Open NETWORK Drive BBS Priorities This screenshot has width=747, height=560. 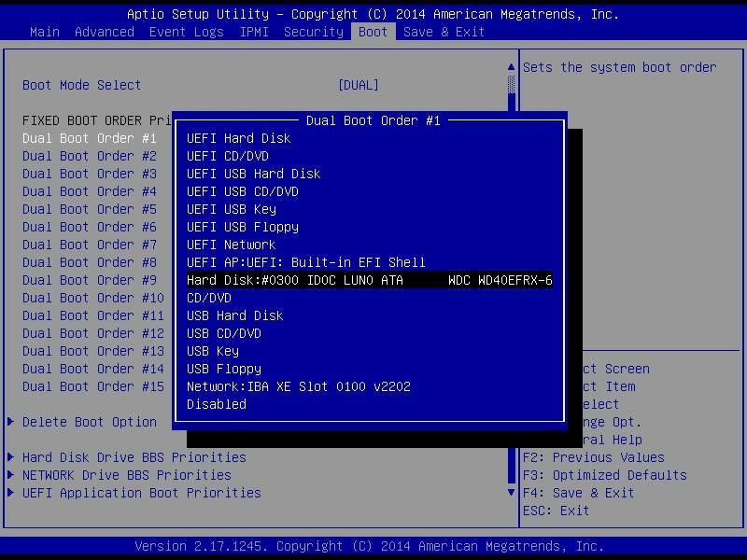(x=127, y=475)
